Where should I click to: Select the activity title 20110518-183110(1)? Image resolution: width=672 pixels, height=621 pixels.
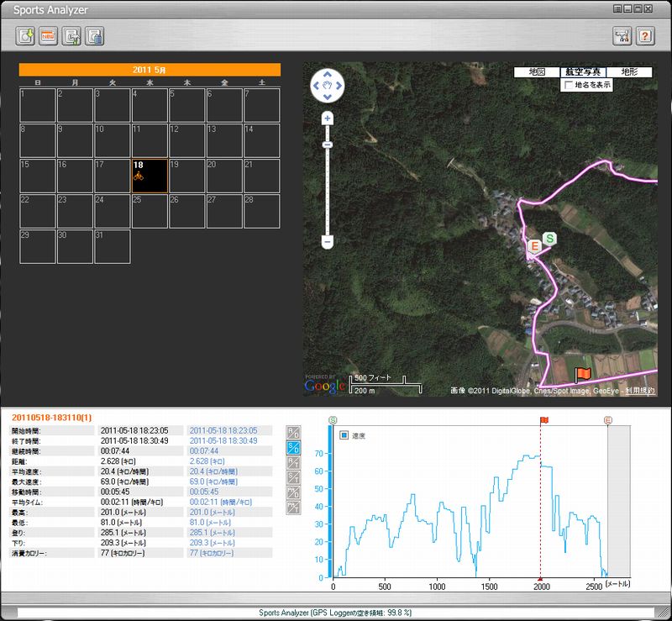coord(51,418)
